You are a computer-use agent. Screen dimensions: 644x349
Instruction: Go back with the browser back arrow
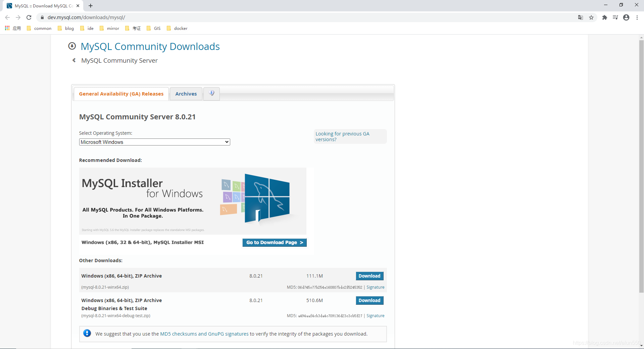click(x=7, y=17)
